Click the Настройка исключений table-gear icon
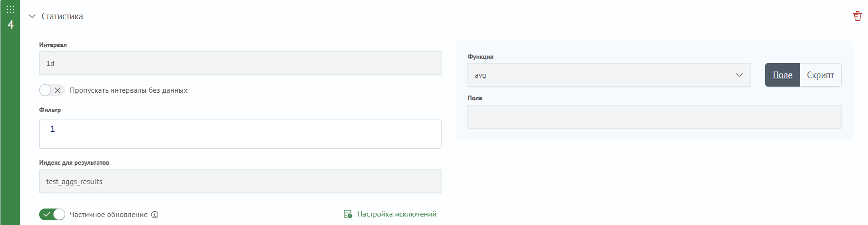This screenshot has width=868, height=225. [x=348, y=214]
